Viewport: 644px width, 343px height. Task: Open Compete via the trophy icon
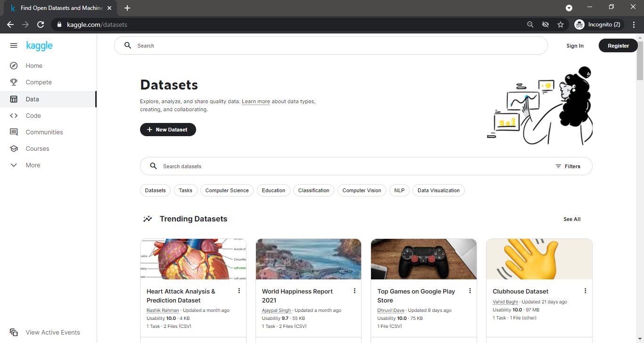point(14,82)
